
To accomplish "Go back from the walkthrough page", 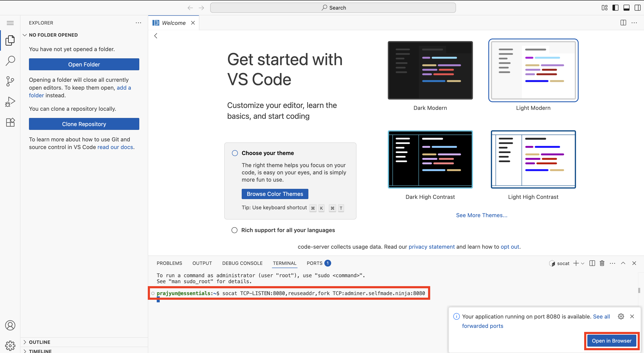I will (x=156, y=36).
